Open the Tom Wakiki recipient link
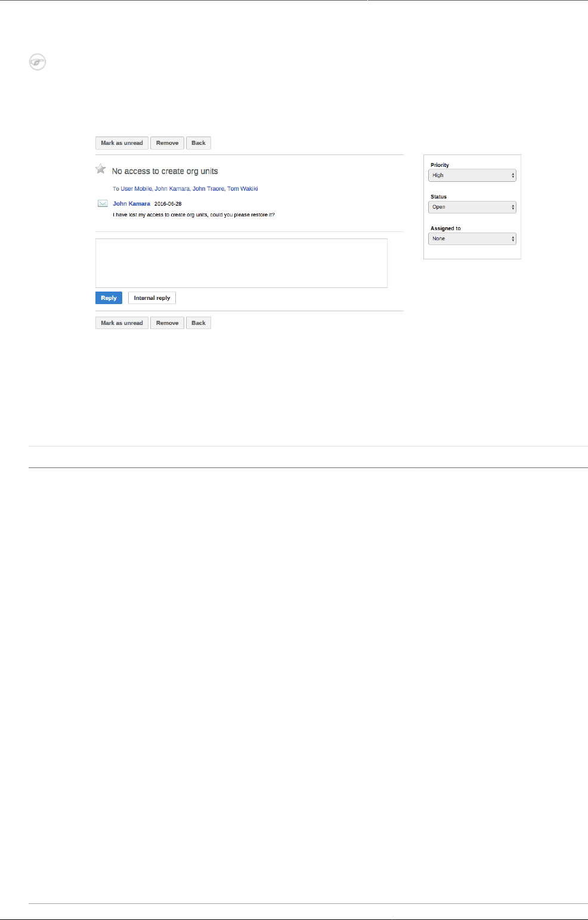This screenshot has width=588, height=920. (243, 188)
